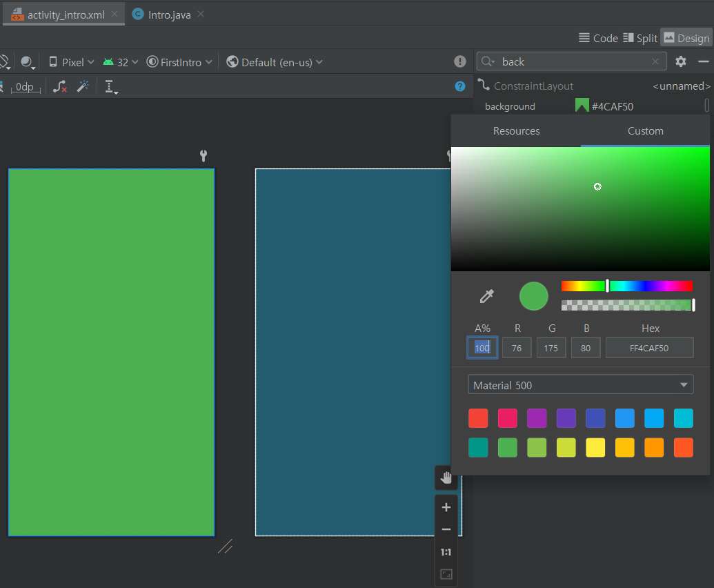Viewport: 714px width, 588px height.
Task: Click the Infer Constraints magic wand
Action: 83,86
